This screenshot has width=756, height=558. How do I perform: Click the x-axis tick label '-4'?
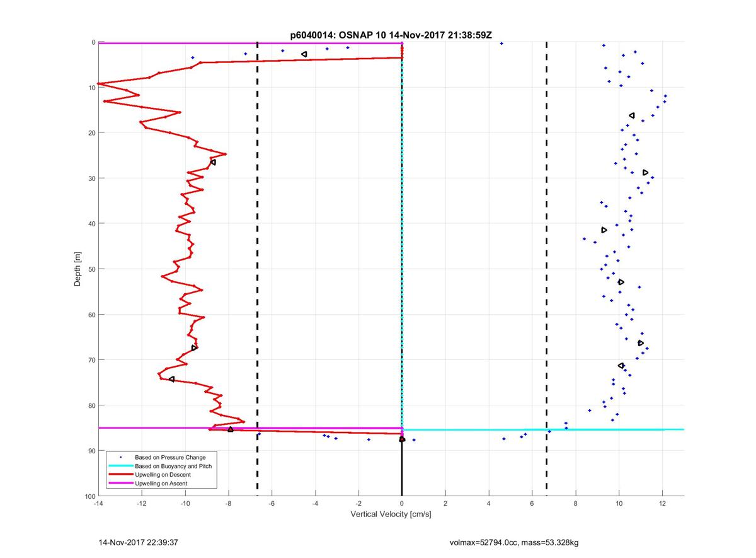point(315,504)
